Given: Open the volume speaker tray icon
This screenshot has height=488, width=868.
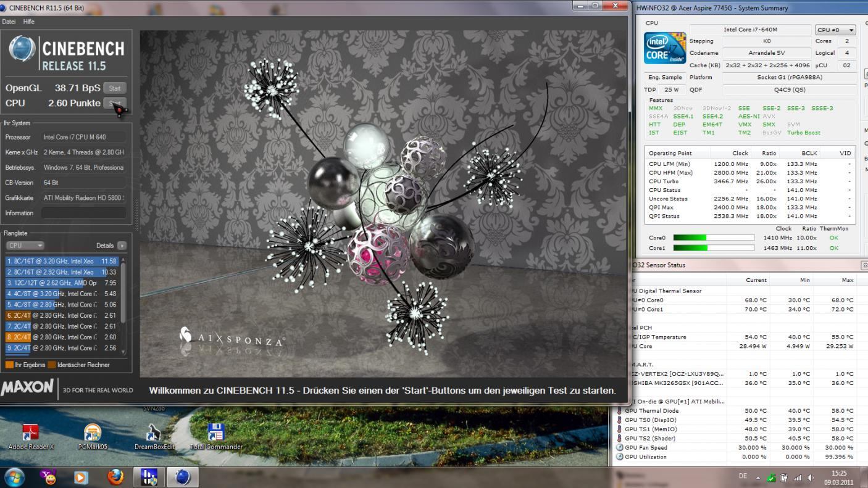Looking at the screenshot, I should (811, 478).
